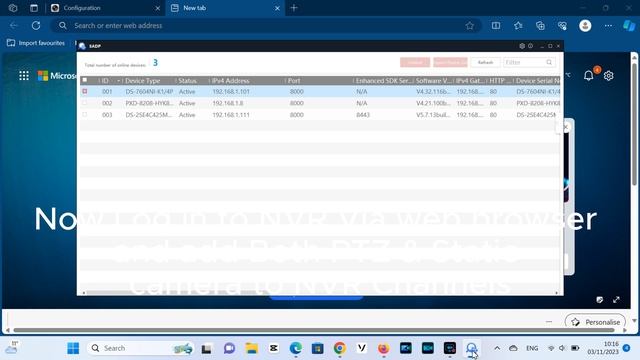Add this page to favourites star
640x360 pixels.
point(469,26)
